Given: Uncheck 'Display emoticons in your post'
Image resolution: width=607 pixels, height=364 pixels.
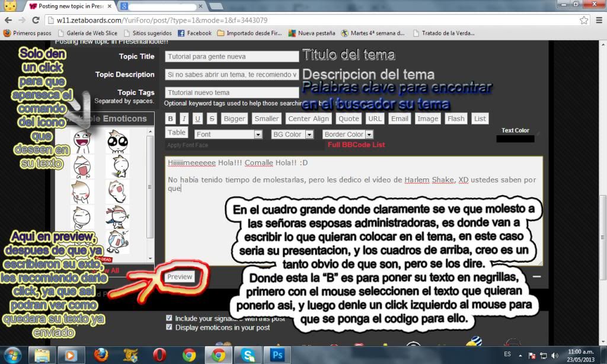Looking at the screenshot, I should pyautogui.click(x=169, y=326).
